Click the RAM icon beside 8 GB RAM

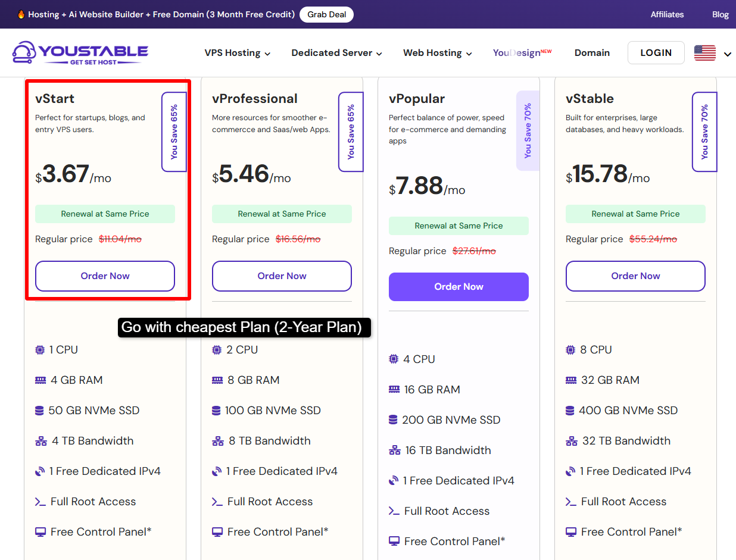[x=217, y=380]
